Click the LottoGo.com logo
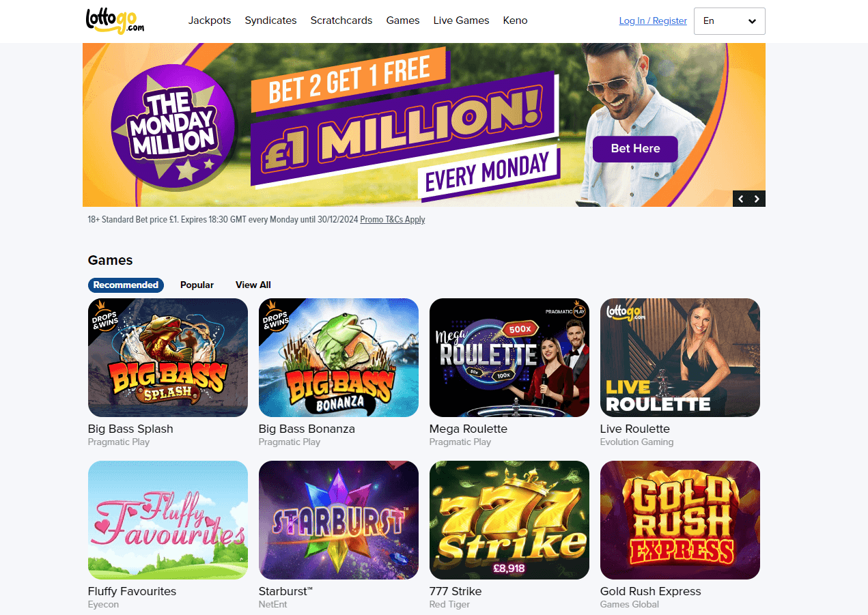 pyautogui.click(x=115, y=20)
